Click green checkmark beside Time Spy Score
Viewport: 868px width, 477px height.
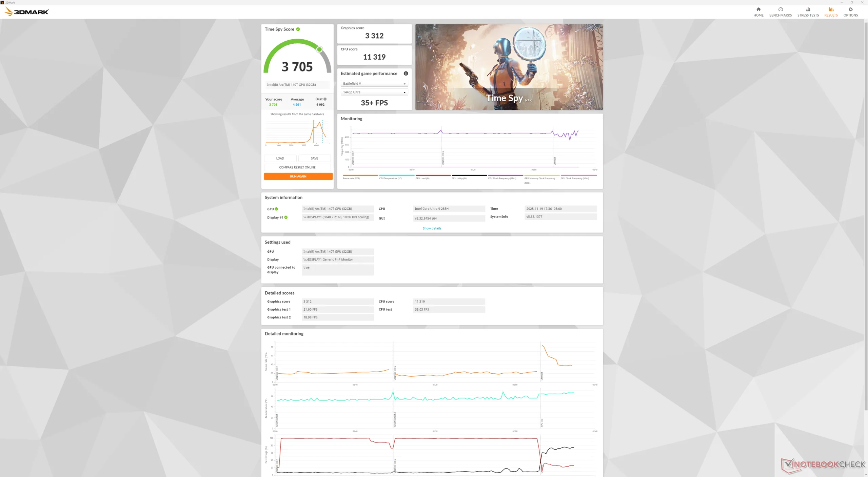click(x=298, y=29)
